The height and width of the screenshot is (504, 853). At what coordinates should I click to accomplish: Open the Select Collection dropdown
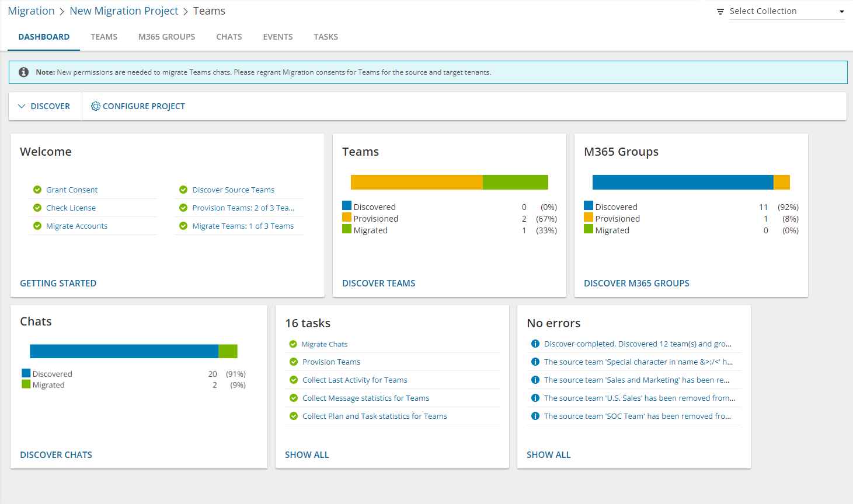coord(785,12)
